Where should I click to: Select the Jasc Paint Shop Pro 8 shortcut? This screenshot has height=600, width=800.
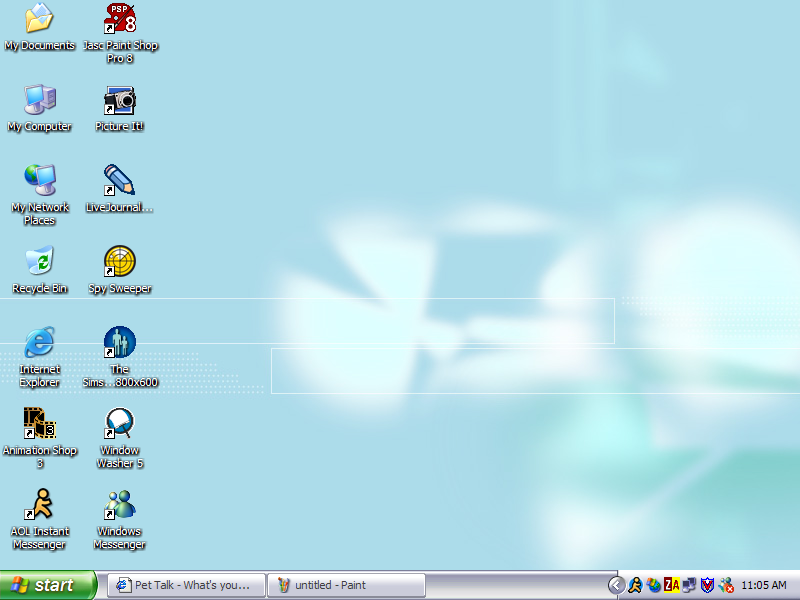pyautogui.click(x=120, y=19)
